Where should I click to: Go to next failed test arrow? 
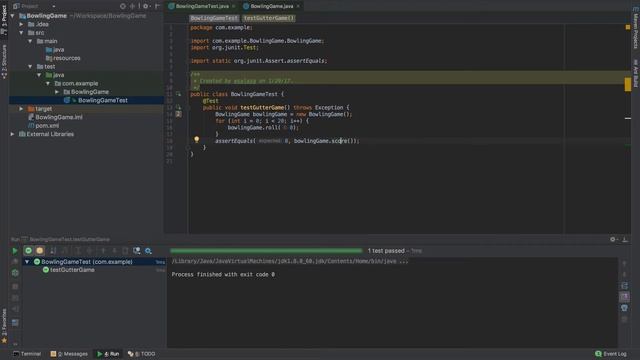[x=114, y=251]
